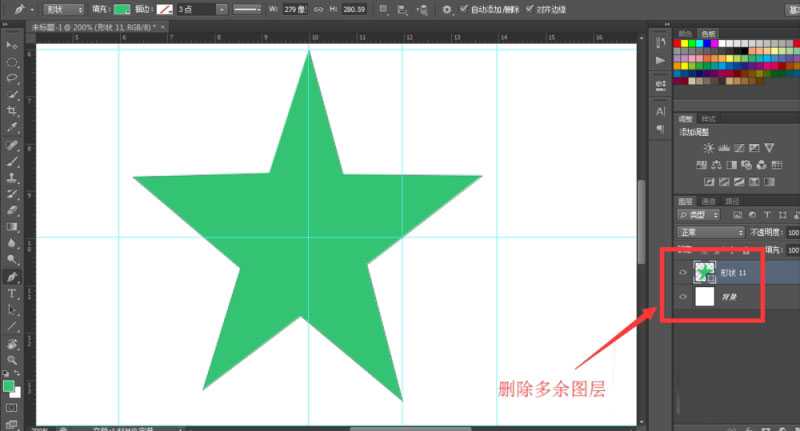The image size is (800, 431).
Task: Open the stroke color swatch
Action: 164,9
